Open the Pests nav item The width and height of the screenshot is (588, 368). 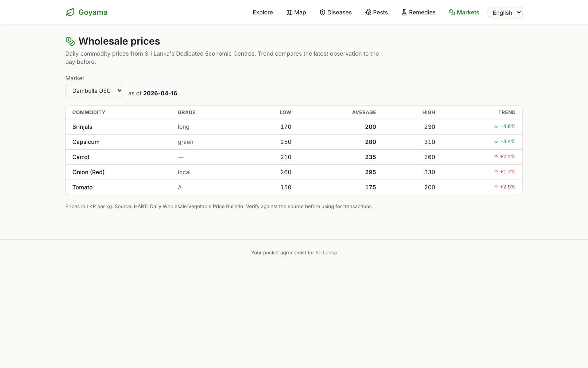(377, 12)
